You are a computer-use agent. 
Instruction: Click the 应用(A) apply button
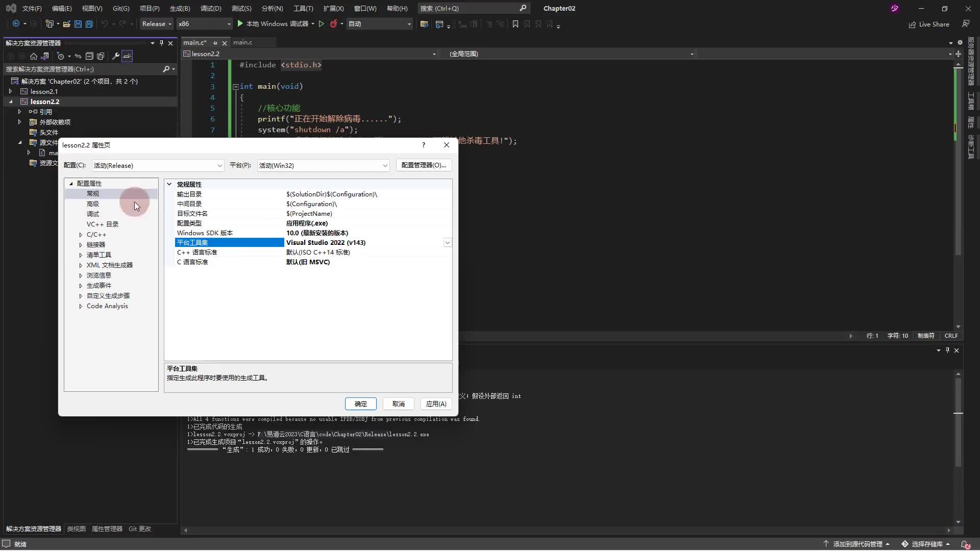coord(436,403)
